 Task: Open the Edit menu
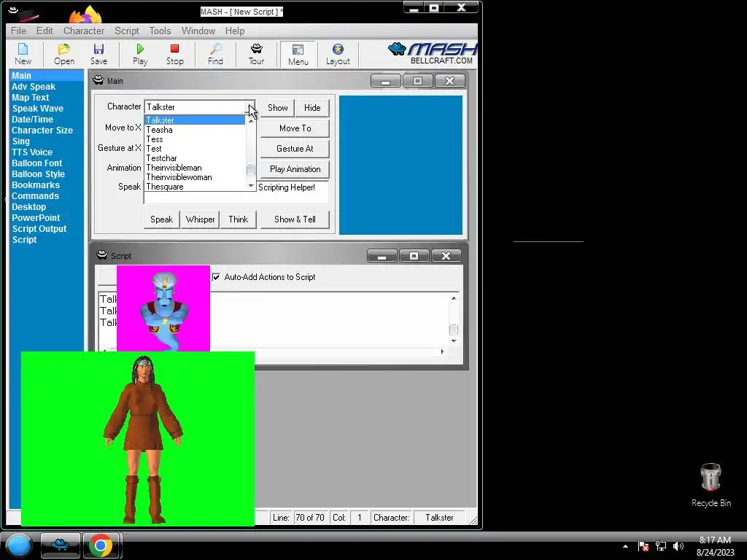44,31
